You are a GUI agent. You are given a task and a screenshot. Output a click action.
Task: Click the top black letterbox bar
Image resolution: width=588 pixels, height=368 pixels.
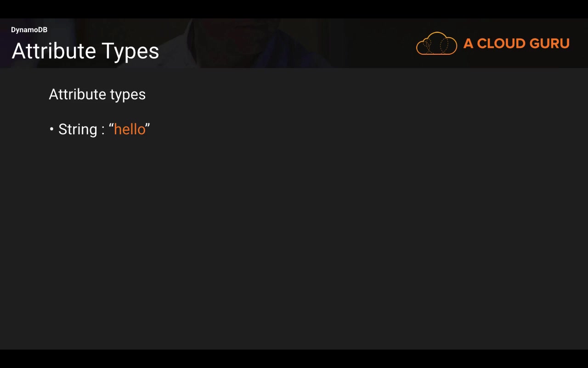(294, 9)
